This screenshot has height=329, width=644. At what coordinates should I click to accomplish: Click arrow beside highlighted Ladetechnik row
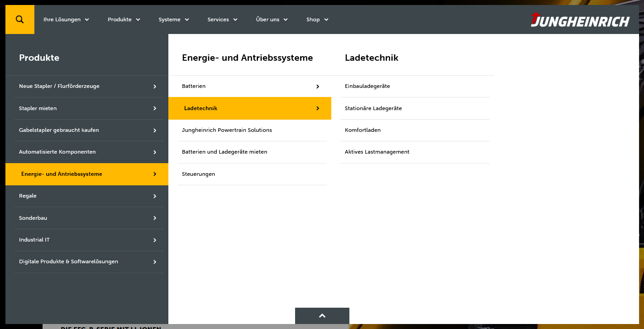tap(318, 108)
